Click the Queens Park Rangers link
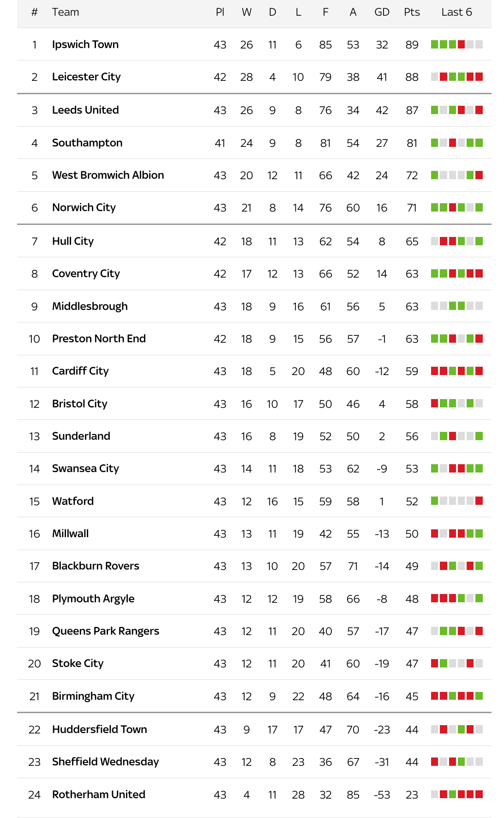Image resolution: width=504 pixels, height=818 pixels. tap(106, 631)
